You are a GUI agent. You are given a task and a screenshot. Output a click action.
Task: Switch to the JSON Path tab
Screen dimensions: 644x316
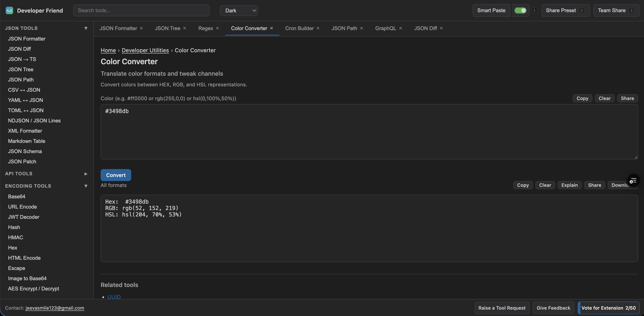point(344,28)
